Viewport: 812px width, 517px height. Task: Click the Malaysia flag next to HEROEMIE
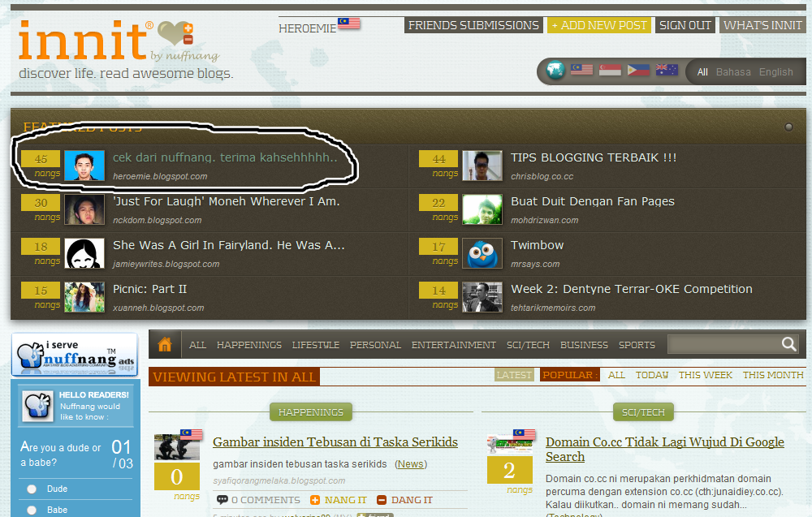[x=349, y=23]
